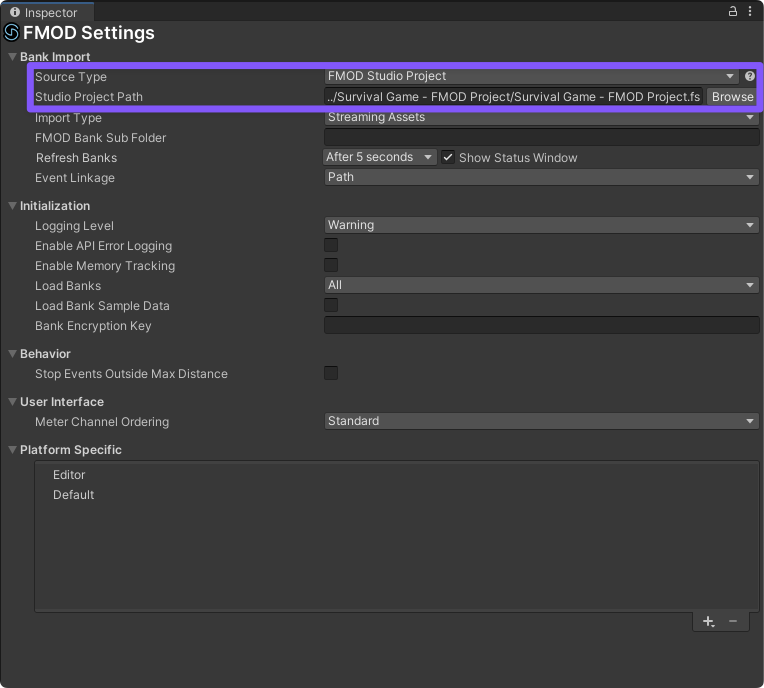The height and width of the screenshot is (688, 764).
Task: Click the help icon beside Source Type
Action: [749, 76]
